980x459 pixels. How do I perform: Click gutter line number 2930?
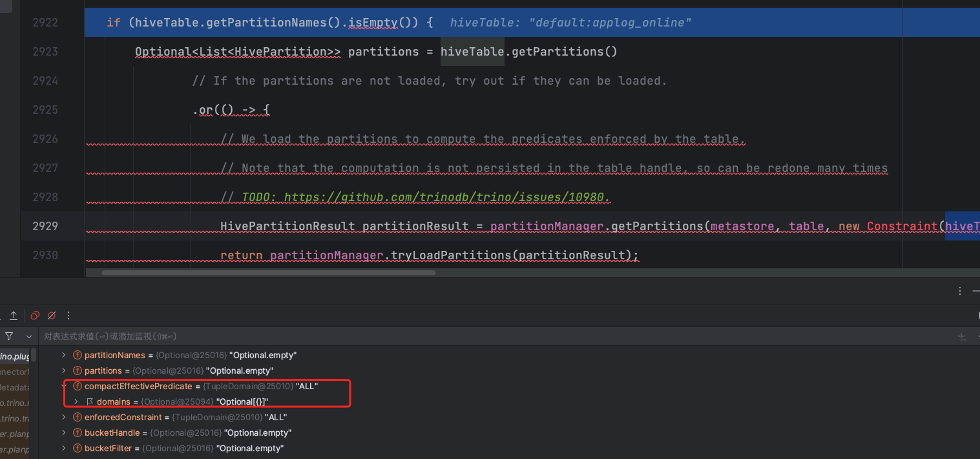click(45, 255)
